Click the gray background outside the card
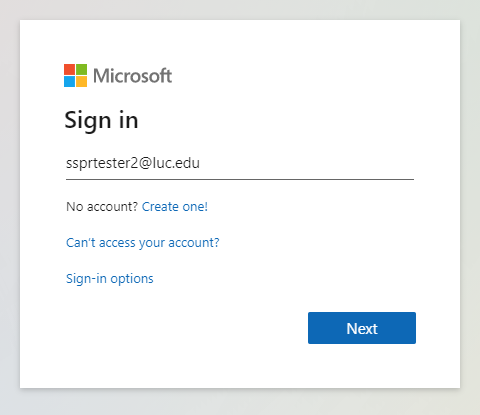480x415 pixels. pos(240,402)
